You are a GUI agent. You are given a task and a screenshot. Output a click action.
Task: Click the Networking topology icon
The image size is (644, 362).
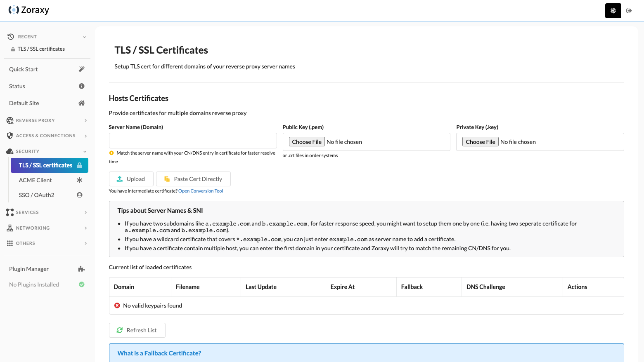(10, 228)
